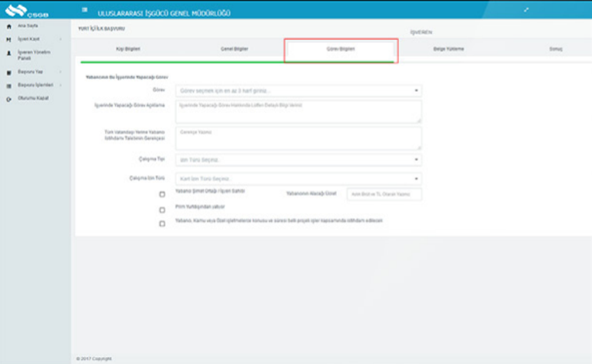Go to the Belge Yükleme tab
The height and width of the screenshot is (364, 592).
[x=448, y=49]
